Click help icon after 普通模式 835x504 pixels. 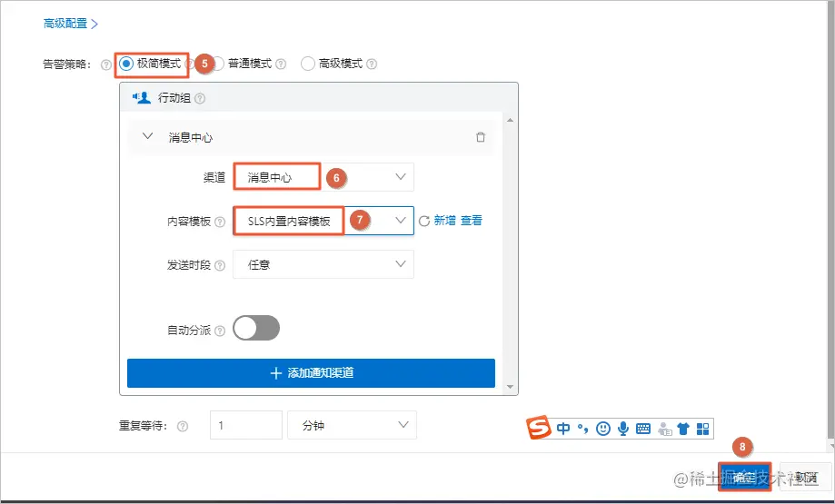pyautogui.click(x=281, y=64)
